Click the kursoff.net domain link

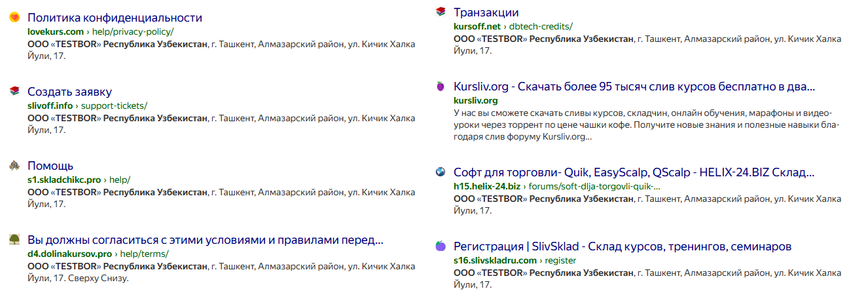(477, 27)
